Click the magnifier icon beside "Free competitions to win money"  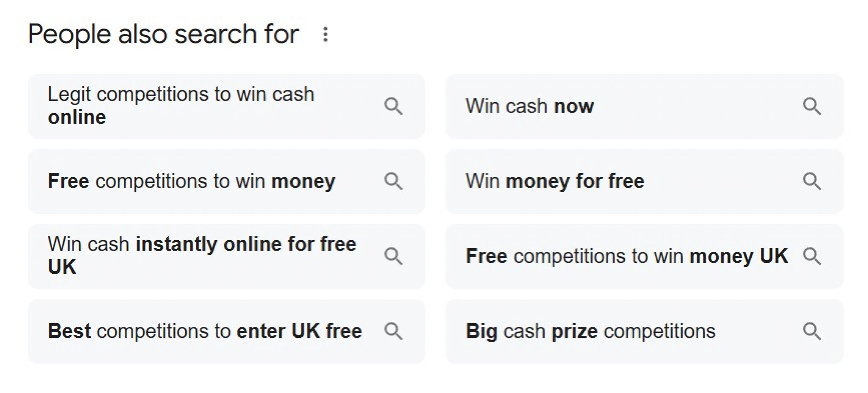[395, 181]
